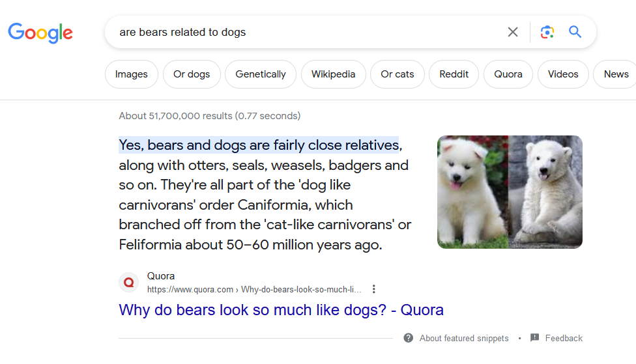
Task: Select the Videos filter chip
Action: point(563,74)
